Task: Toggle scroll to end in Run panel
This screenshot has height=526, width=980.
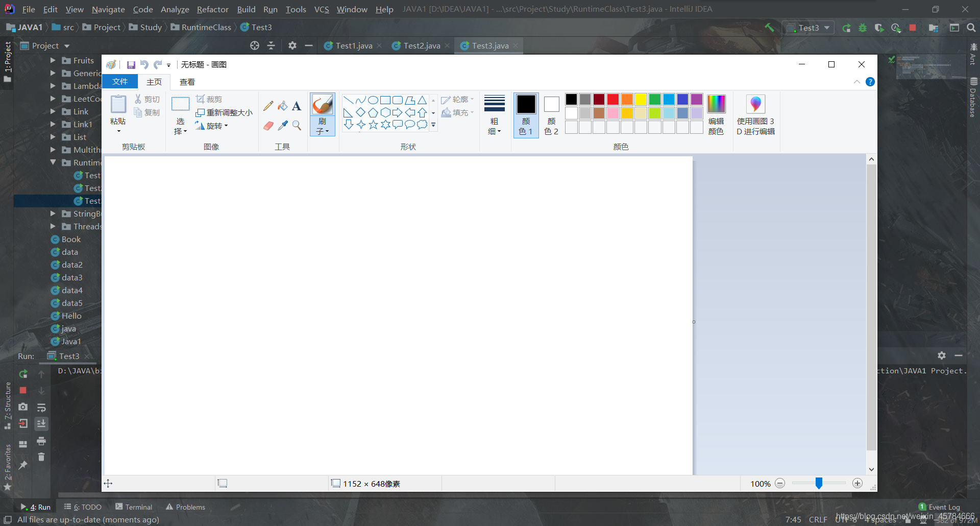Action: 41,423
